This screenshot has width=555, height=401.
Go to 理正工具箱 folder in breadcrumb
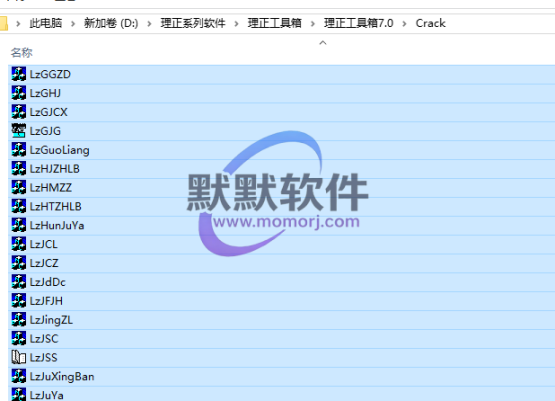[275, 23]
